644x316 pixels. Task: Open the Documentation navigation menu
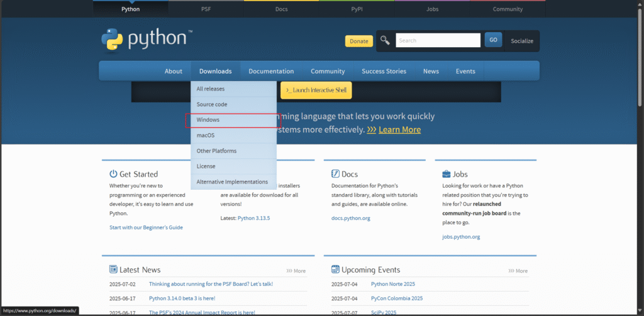(271, 71)
